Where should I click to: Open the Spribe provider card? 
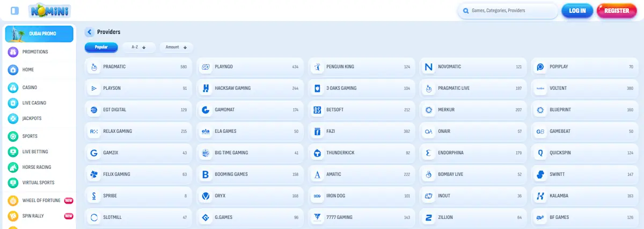point(138,196)
